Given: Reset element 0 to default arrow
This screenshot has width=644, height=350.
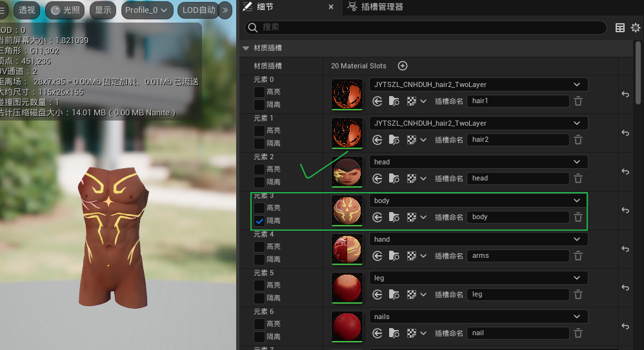Looking at the screenshot, I should tap(625, 94).
